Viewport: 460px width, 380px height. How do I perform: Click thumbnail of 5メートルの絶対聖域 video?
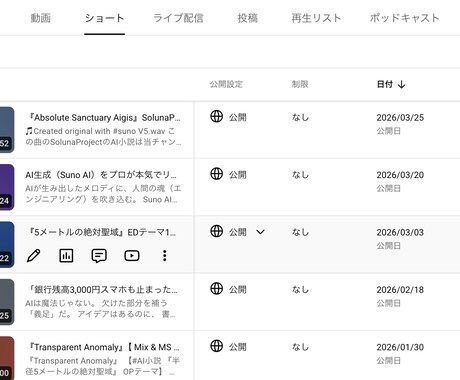tap(7, 245)
